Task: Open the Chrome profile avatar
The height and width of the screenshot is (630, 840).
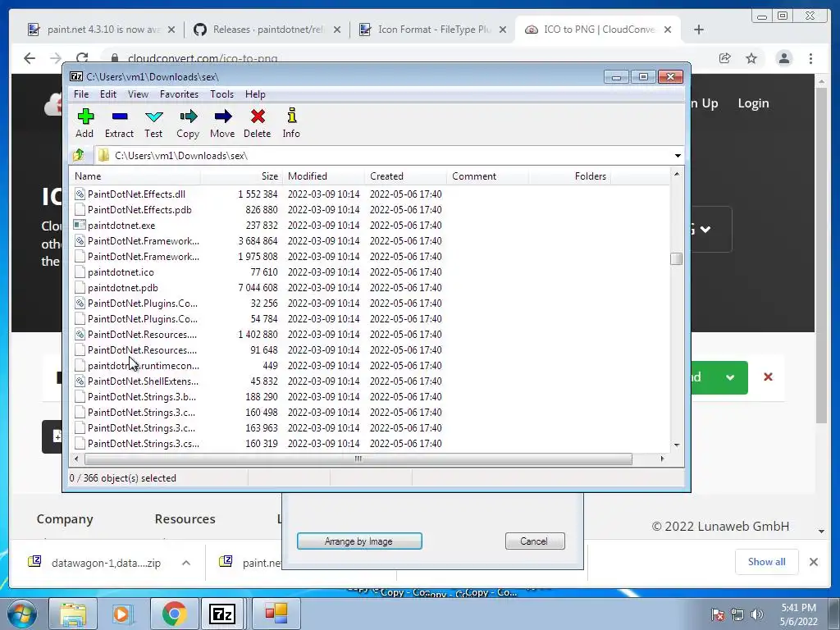Action: pyautogui.click(x=783, y=58)
